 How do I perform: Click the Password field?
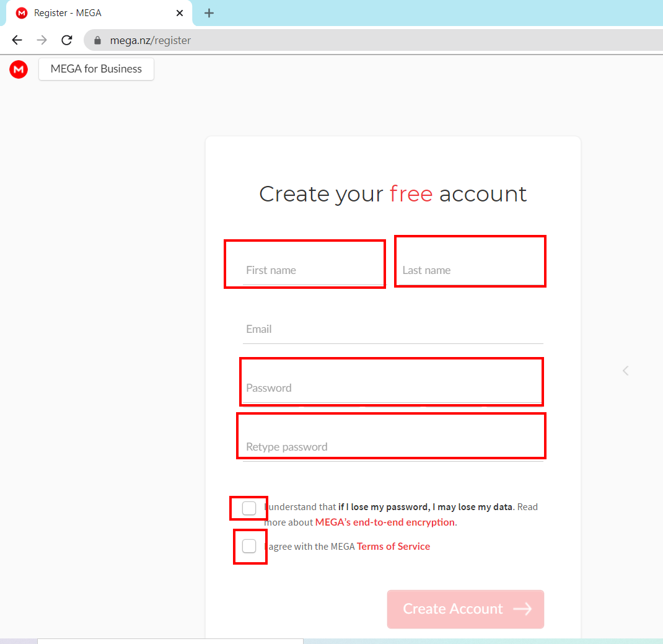(x=393, y=388)
